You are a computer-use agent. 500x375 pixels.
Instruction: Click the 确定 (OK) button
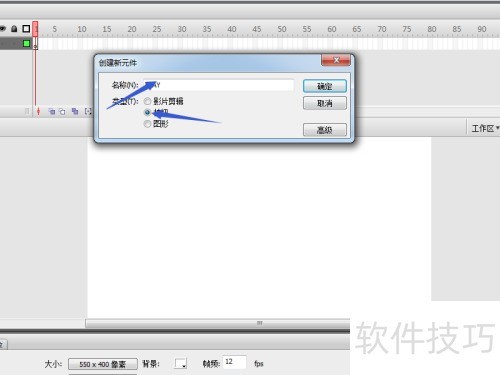325,86
